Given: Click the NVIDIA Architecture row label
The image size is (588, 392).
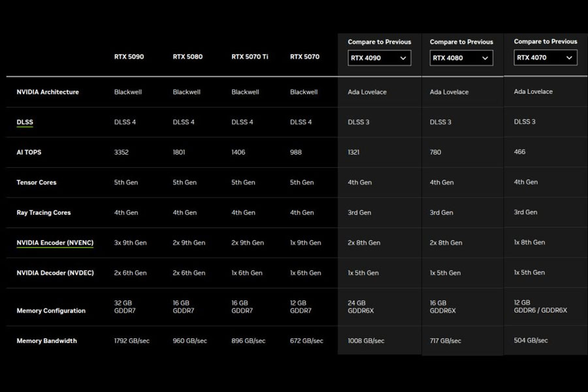Looking at the screenshot, I should 48,92.
